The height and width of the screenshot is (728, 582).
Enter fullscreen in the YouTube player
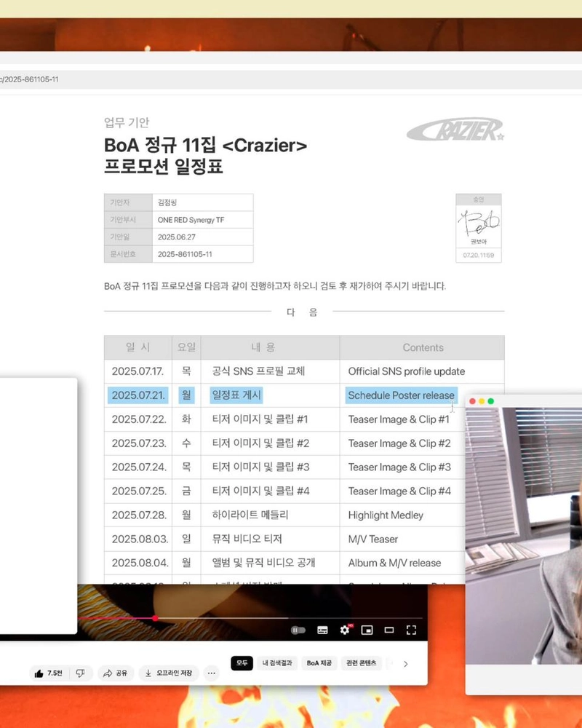411,630
